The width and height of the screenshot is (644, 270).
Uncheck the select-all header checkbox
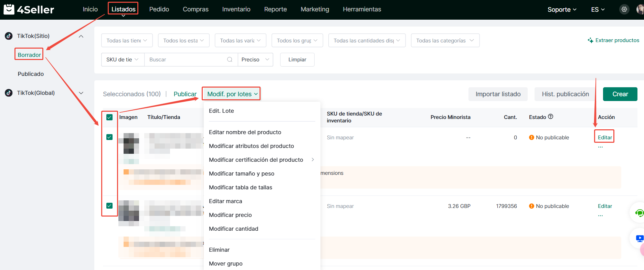[x=109, y=117]
